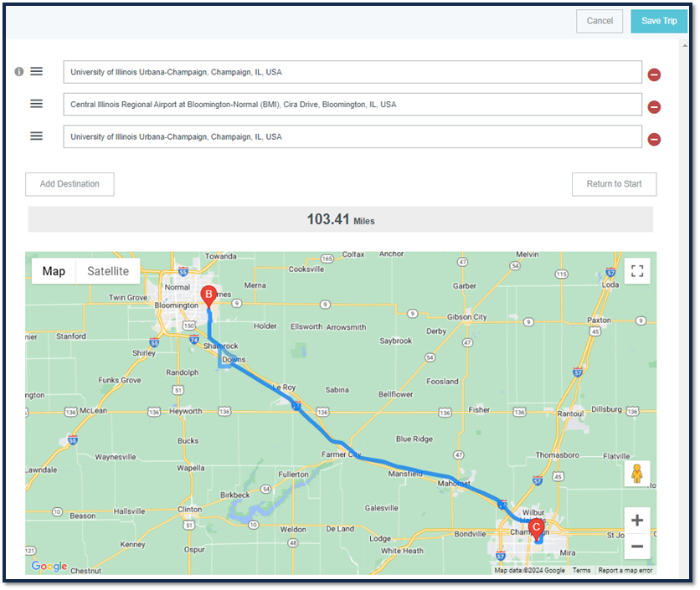
Task: Remove the Central Illinois Regional Airport destination
Action: point(654,107)
